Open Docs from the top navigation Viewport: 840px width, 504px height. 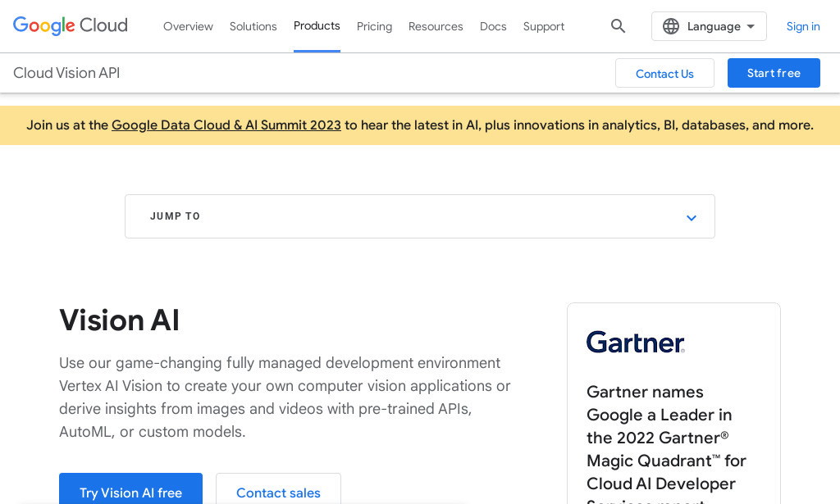[x=493, y=26]
